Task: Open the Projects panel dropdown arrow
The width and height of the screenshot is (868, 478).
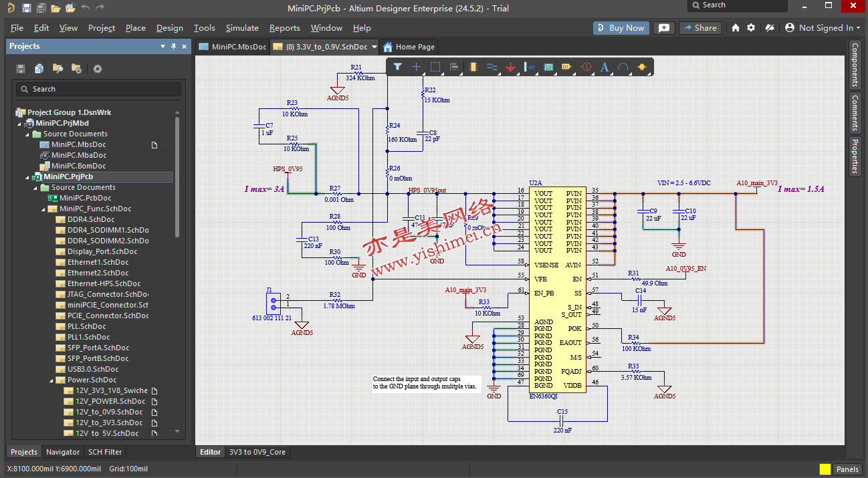Action: [x=162, y=46]
